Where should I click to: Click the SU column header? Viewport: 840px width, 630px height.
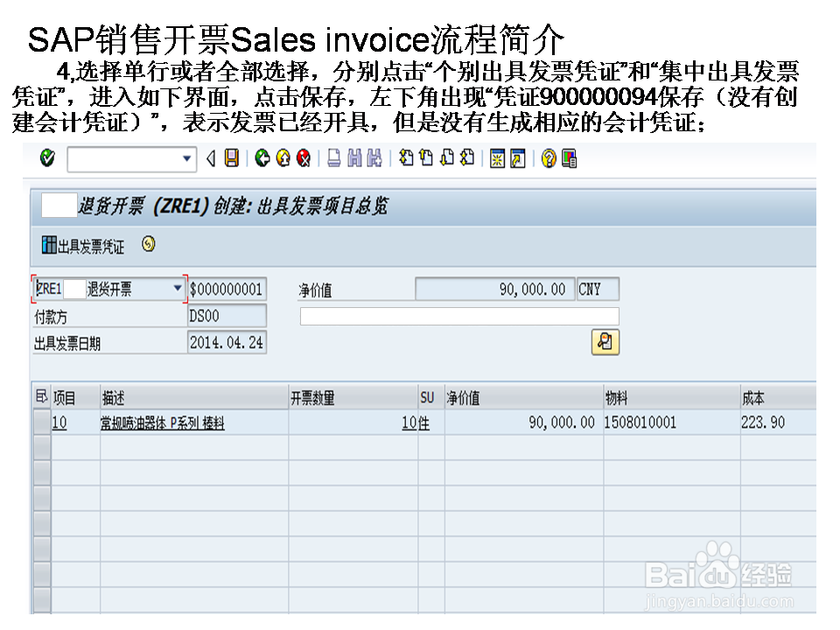click(x=431, y=398)
